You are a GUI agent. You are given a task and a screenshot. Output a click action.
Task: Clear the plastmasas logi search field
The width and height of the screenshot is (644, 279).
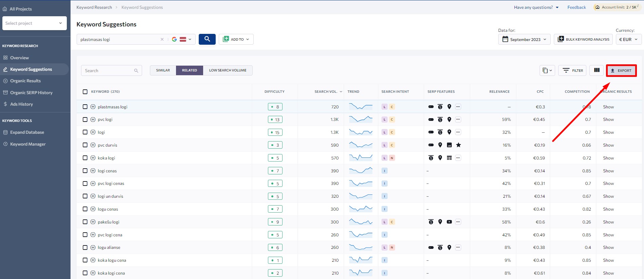162,39
